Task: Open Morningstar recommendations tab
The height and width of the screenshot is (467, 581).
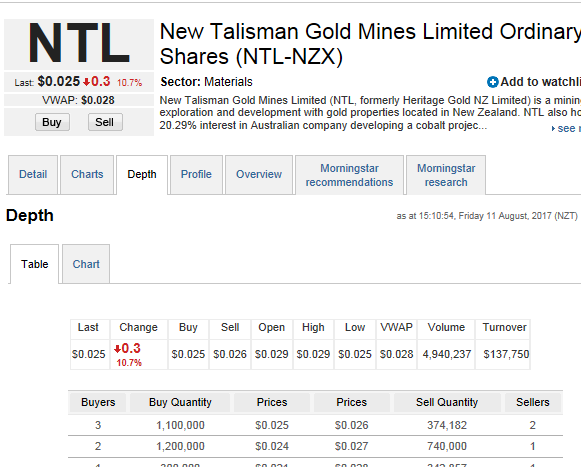Action: (349, 175)
